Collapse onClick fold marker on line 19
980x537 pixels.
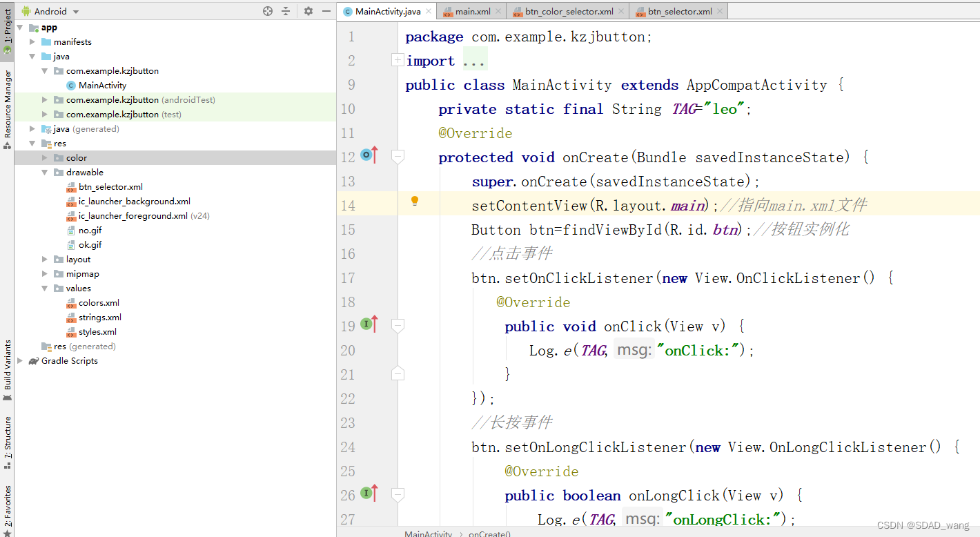[x=398, y=325]
